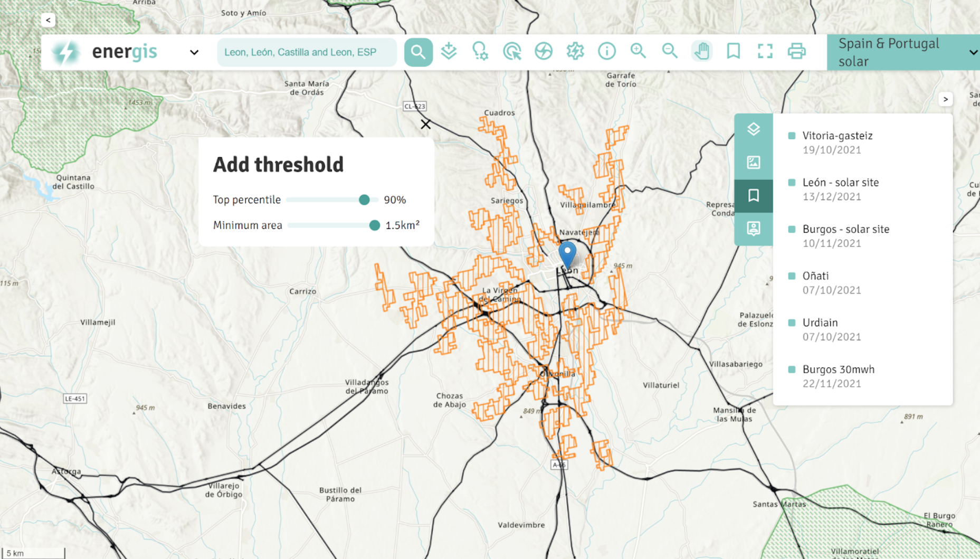Select the radius click-select tool
This screenshot has width=980, height=559.
click(512, 52)
